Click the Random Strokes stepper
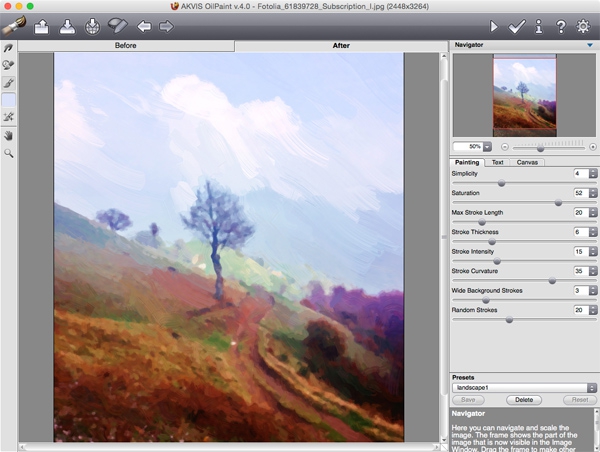This screenshot has height=452, width=600. pos(593,310)
